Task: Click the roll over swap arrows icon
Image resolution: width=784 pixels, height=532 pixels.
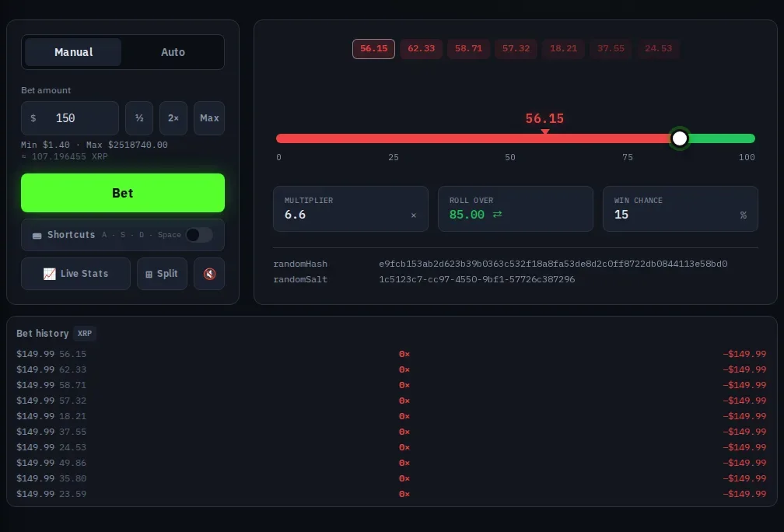Action: click(x=497, y=214)
